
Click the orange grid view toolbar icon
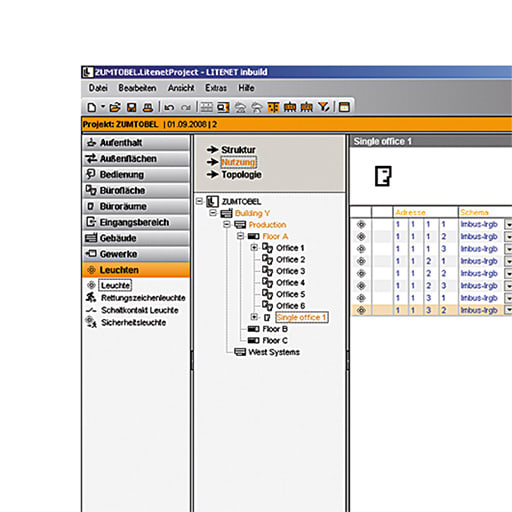click(x=273, y=107)
